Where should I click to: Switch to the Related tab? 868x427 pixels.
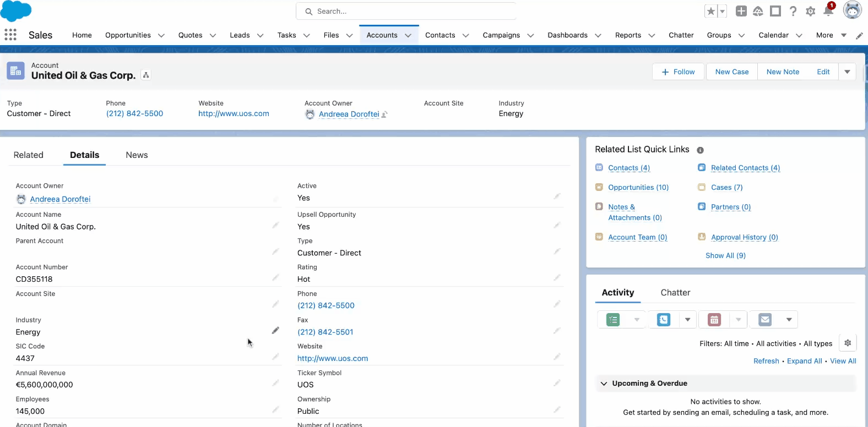coord(29,155)
